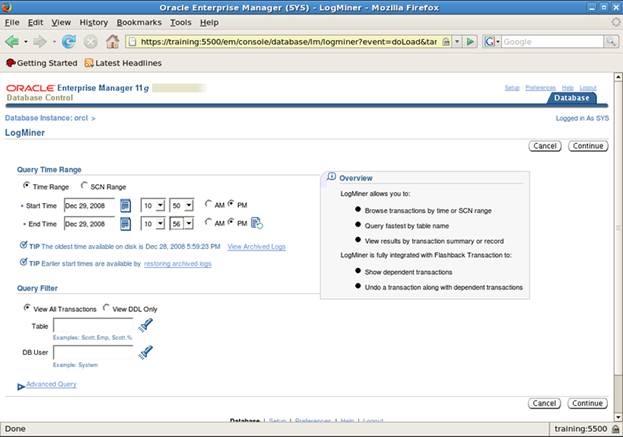Open the Firefox home page icon

112,41
